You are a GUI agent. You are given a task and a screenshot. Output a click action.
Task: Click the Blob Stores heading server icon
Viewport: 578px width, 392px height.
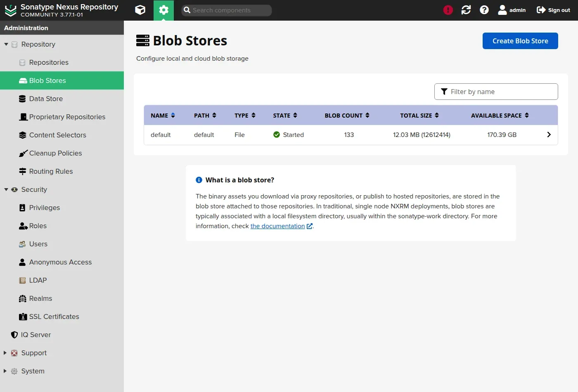coord(143,40)
